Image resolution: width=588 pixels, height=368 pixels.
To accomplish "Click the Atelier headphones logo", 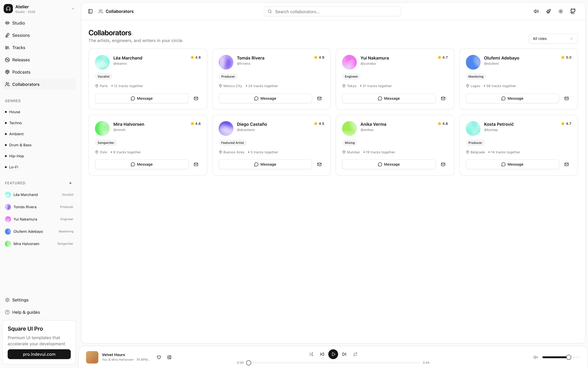I will click(x=8, y=9).
